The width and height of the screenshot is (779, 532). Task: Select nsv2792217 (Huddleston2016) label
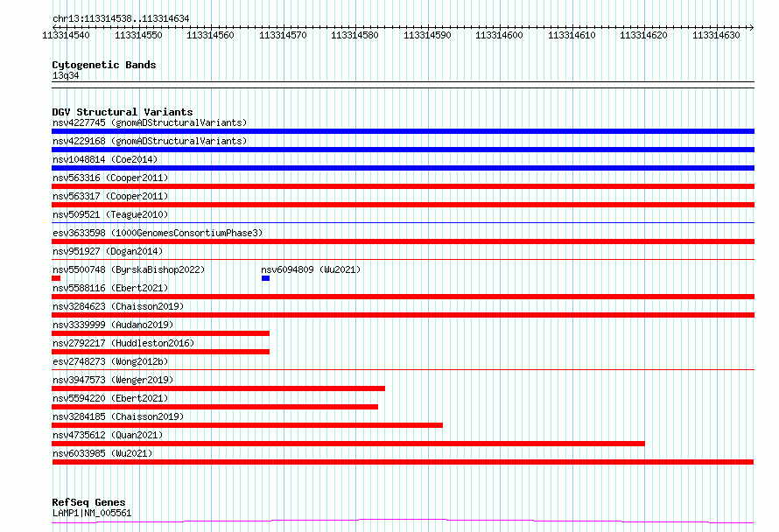click(x=123, y=343)
